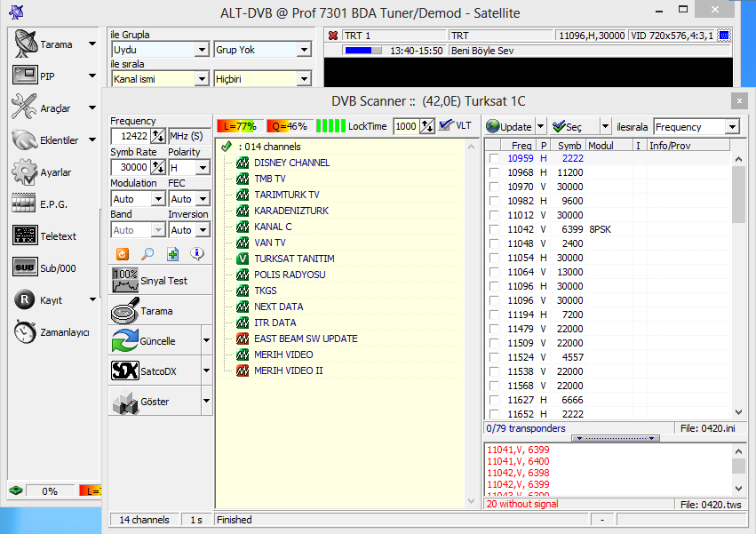Click the green status icon beside 0%

[x=16, y=490]
